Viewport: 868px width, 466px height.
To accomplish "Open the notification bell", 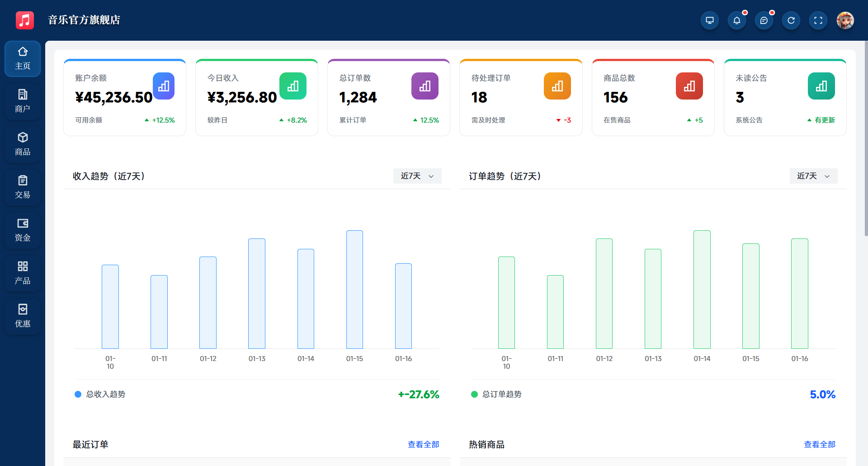I will (x=737, y=20).
